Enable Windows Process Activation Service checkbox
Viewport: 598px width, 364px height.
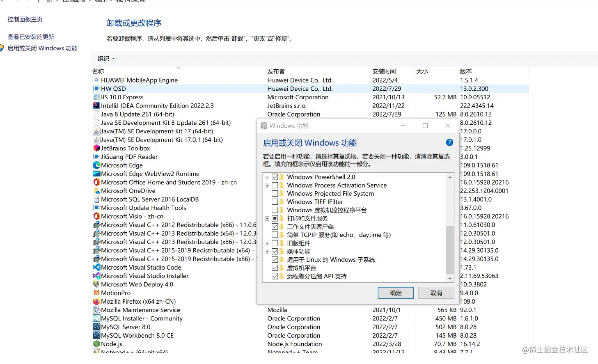click(275, 185)
